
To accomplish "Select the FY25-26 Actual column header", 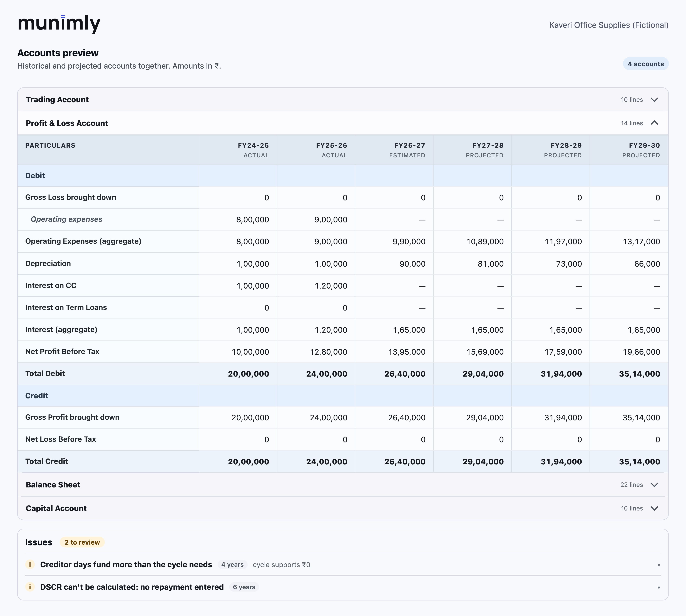I will tap(316, 150).
